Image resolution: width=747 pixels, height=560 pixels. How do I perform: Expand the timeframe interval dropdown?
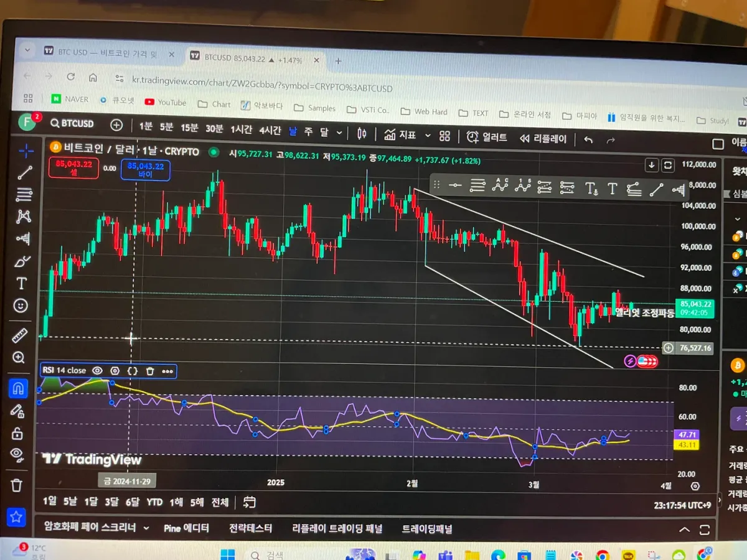point(339,133)
